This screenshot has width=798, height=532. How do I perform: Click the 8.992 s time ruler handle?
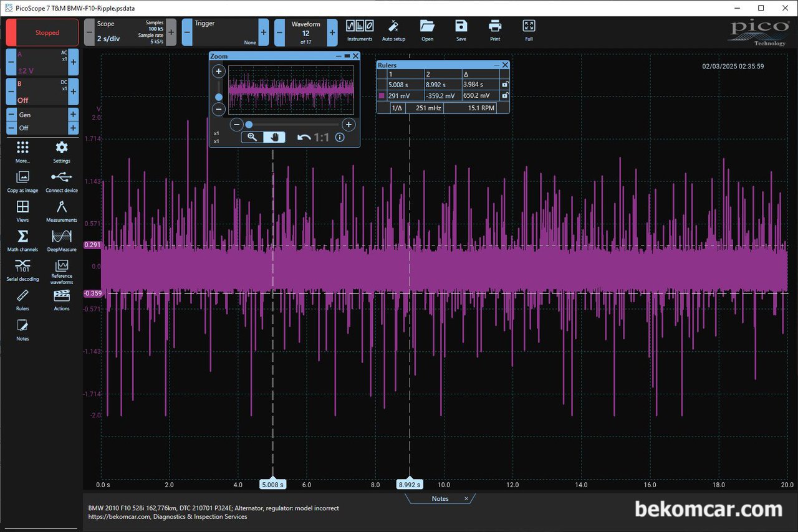coord(409,484)
